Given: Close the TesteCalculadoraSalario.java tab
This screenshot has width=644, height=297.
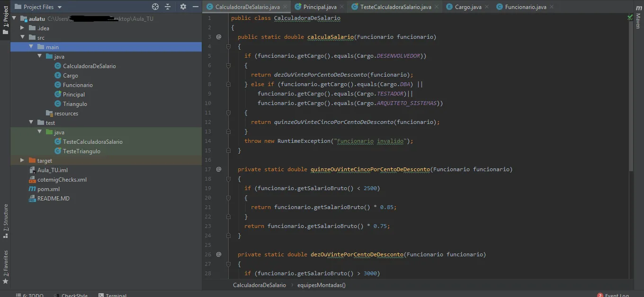Looking at the screenshot, I should pyautogui.click(x=436, y=7).
